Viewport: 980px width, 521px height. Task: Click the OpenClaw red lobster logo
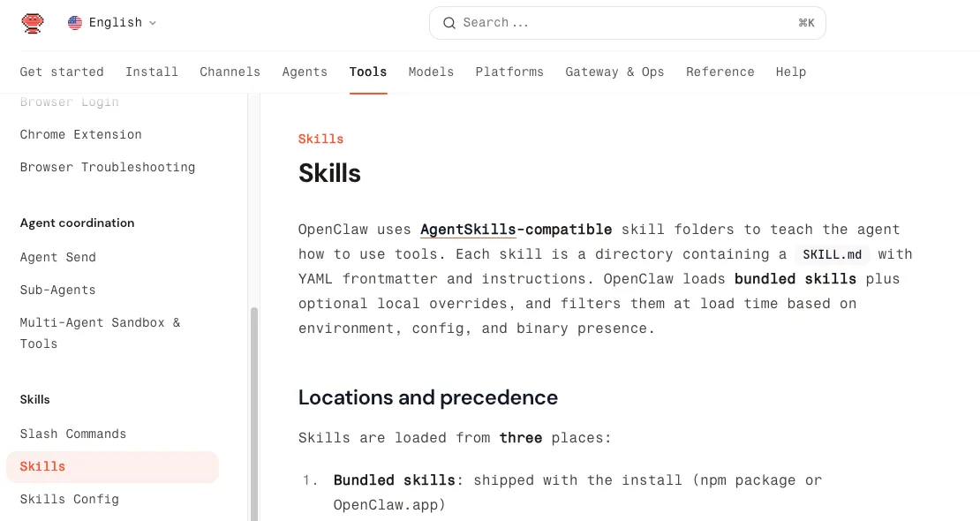pos(33,23)
